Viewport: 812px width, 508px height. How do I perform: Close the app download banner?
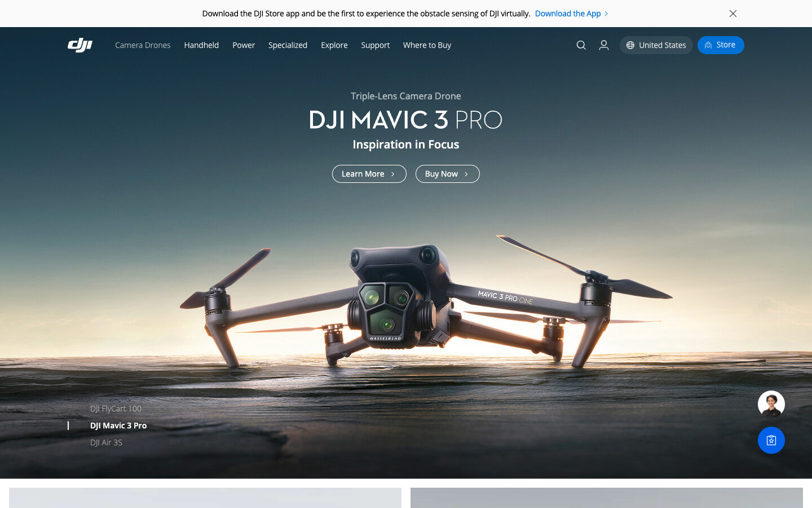click(x=732, y=14)
